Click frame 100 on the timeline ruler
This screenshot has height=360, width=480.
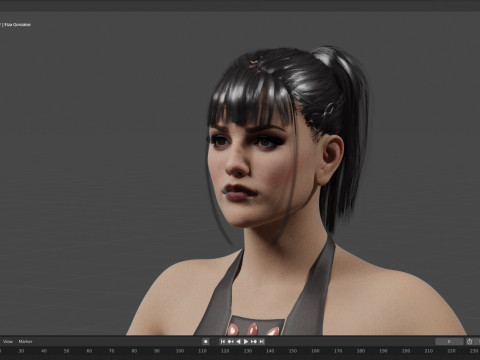pos(180,351)
